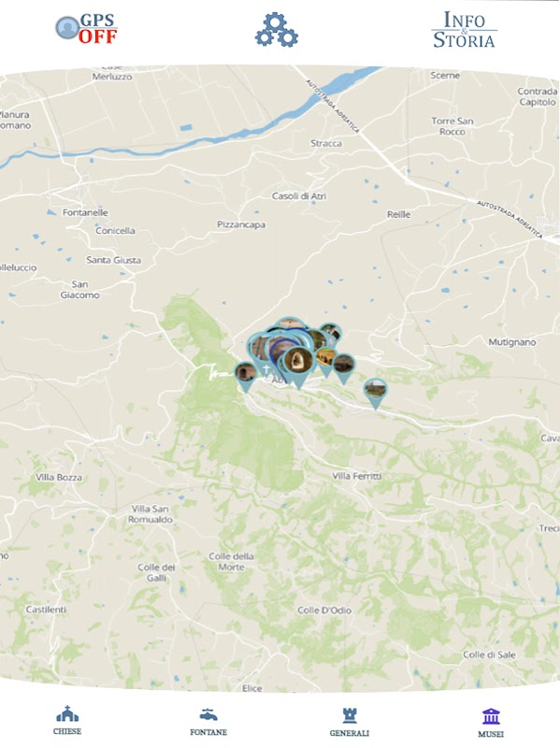Click the Villa San Romualdo map label
Viewport: 560px width, 748px height.
(151, 514)
